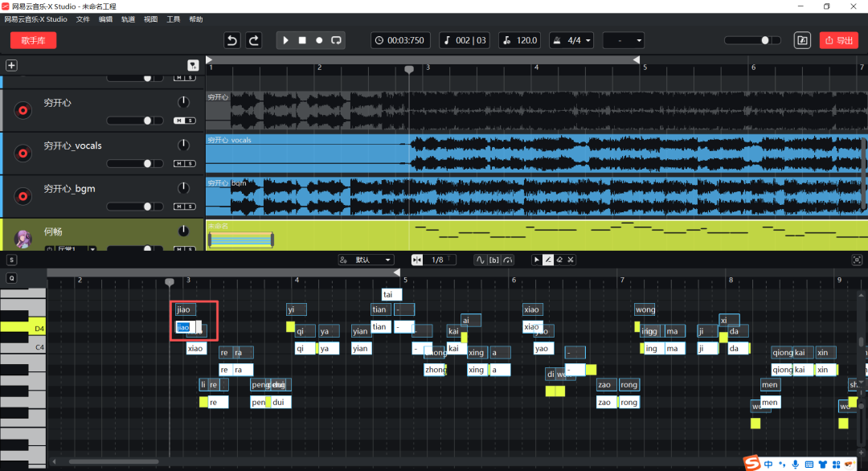Open the 4/4 time signature dropdown
The height and width of the screenshot is (471, 868).
(x=571, y=40)
